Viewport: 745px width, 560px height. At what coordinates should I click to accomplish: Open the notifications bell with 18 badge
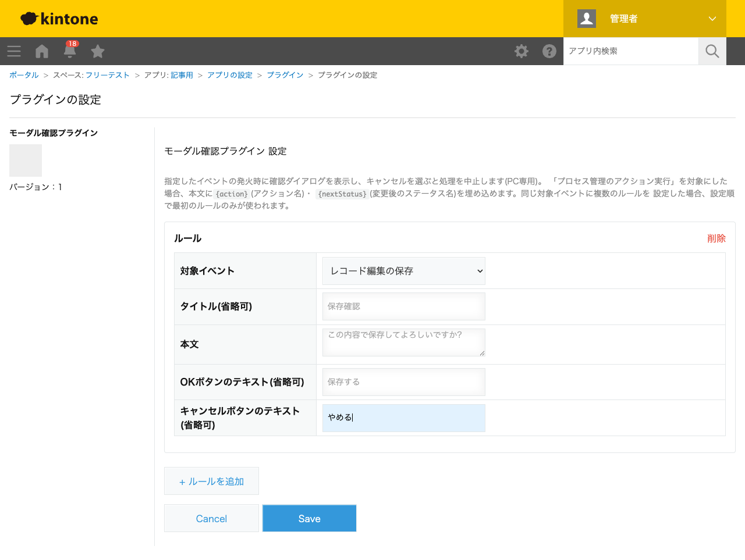click(x=70, y=50)
